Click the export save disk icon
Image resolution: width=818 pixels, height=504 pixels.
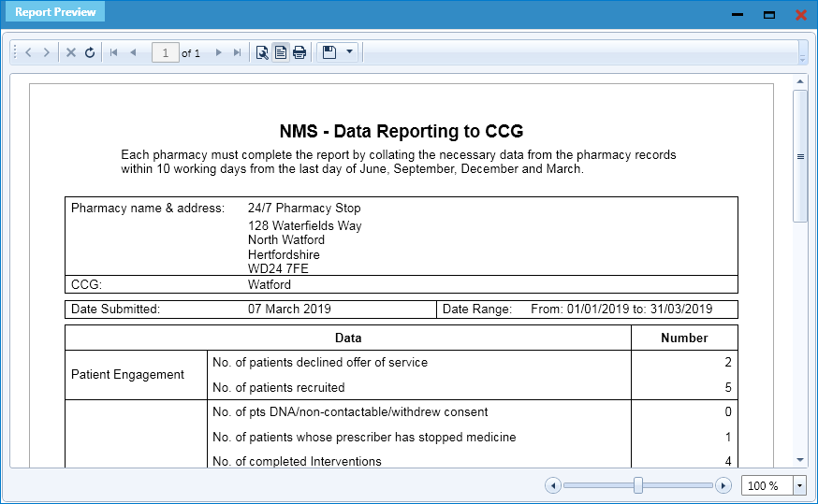point(329,52)
